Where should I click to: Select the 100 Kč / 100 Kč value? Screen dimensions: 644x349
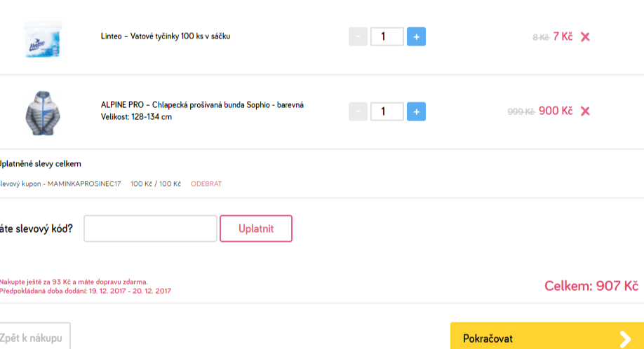(x=156, y=184)
